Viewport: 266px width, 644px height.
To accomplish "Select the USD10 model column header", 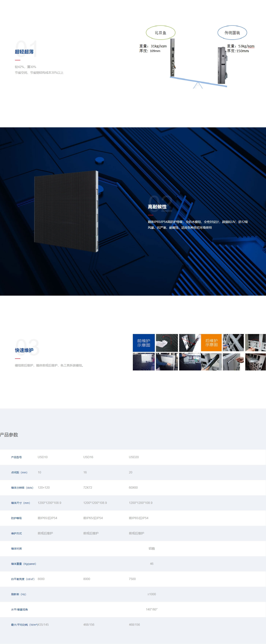I will tap(43, 457).
